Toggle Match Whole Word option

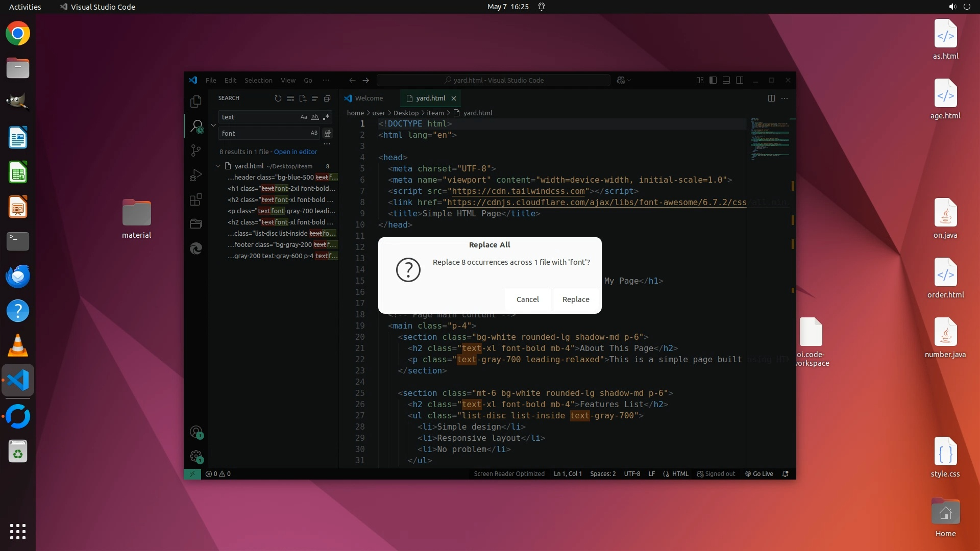pyautogui.click(x=315, y=117)
